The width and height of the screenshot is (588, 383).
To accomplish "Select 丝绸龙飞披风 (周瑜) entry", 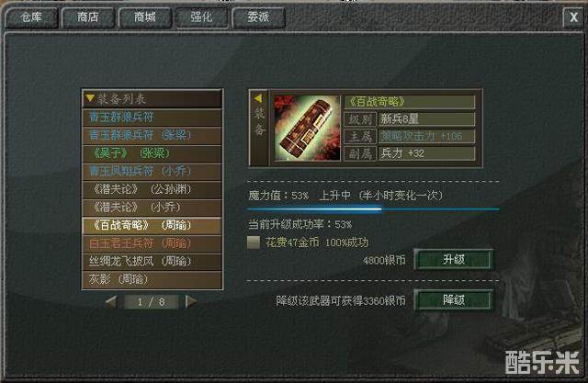I will (x=152, y=262).
